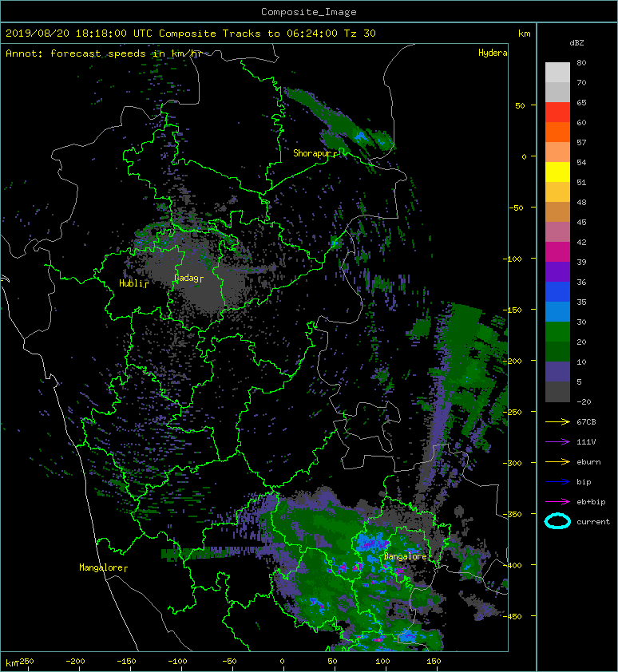Pick the 65 dBZ red swatch
The width and height of the screenshot is (618, 672).
point(557,112)
